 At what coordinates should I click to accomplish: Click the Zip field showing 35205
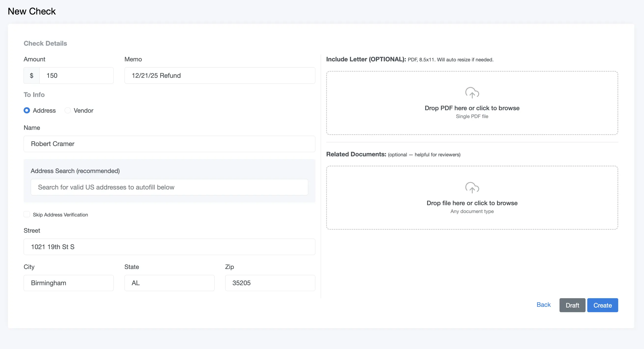pos(270,283)
